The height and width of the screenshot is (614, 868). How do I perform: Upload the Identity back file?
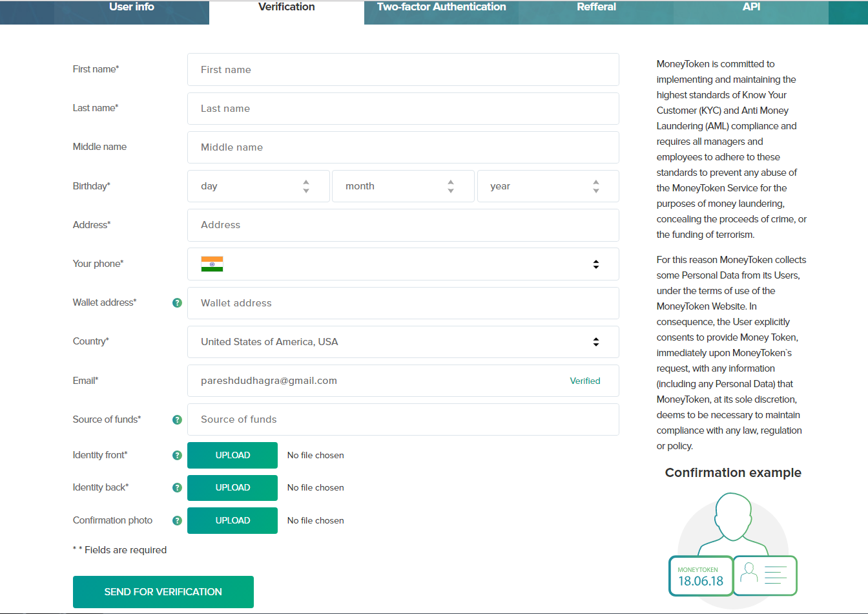click(x=232, y=487)
